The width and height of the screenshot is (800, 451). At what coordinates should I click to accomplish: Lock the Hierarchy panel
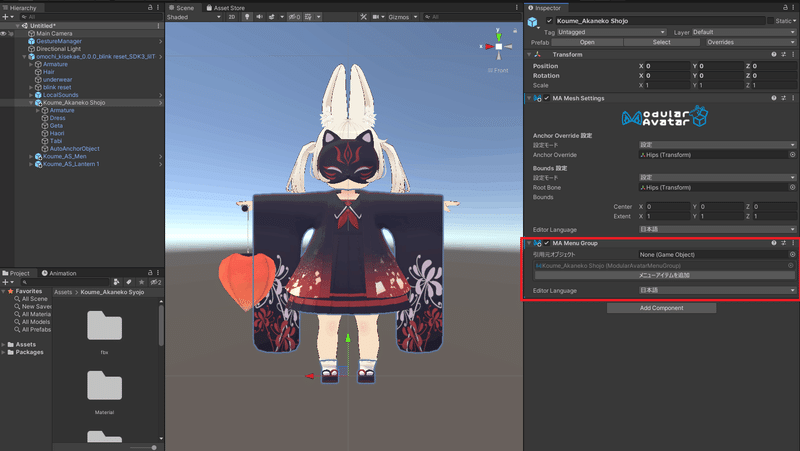150,8
